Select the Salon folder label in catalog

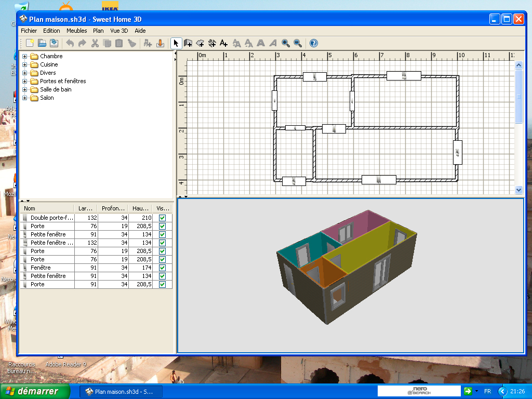click(x=47, y=98)
